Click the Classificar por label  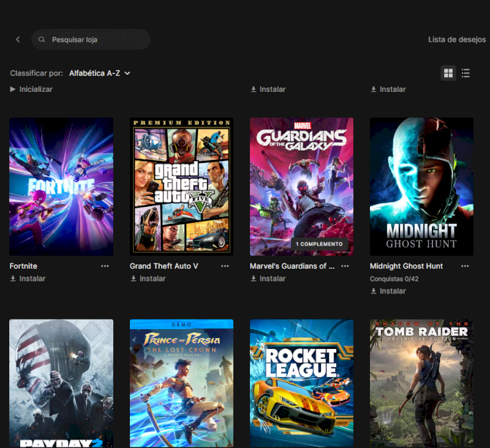(37, 73)
